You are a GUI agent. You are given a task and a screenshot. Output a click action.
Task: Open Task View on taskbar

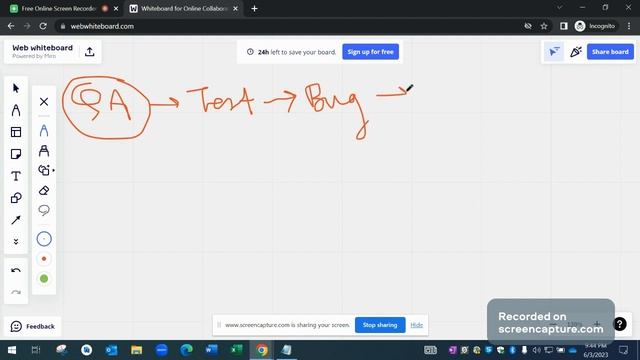(36, 350)
